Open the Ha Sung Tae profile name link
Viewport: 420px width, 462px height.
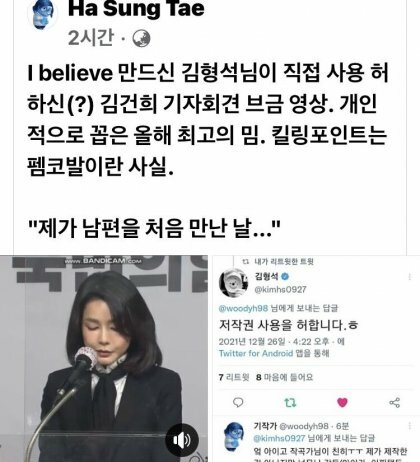(x=136, y=9)
